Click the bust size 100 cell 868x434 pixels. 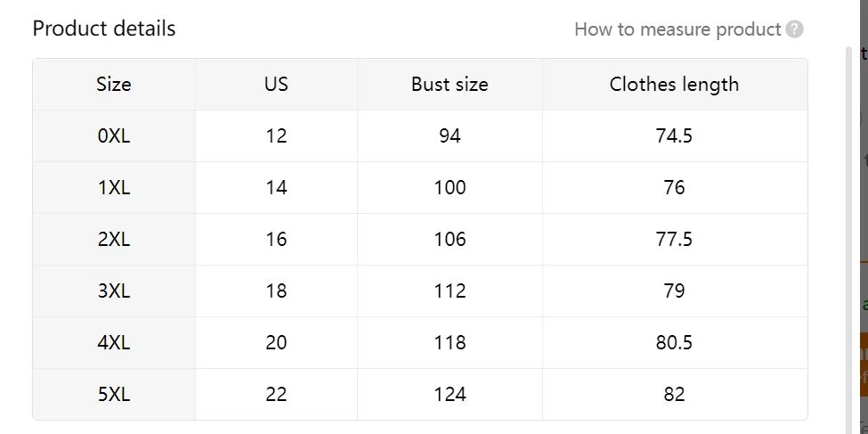450,188
